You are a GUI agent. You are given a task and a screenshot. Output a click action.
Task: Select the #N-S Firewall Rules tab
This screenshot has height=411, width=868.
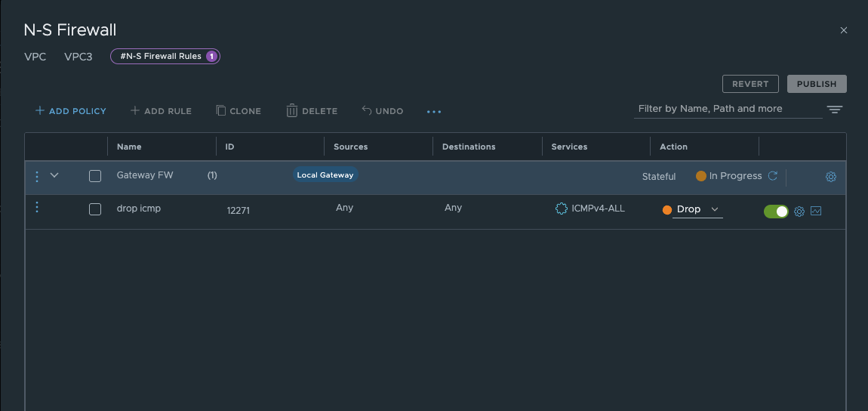[x=165, y=56]
